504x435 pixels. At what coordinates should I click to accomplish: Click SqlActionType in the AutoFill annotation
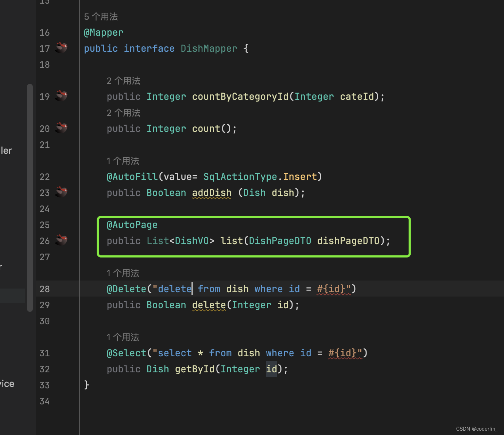(240, 177)
